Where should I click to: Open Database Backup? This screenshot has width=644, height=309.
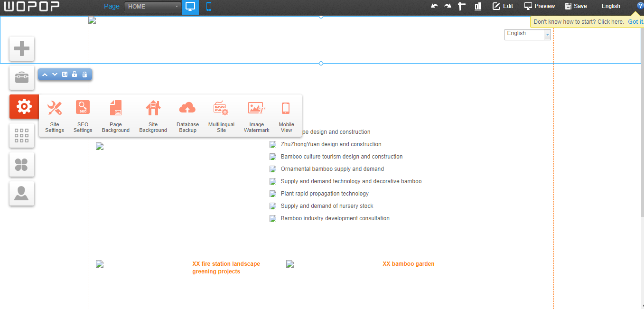pyautogui.click(x=187, y=116)
